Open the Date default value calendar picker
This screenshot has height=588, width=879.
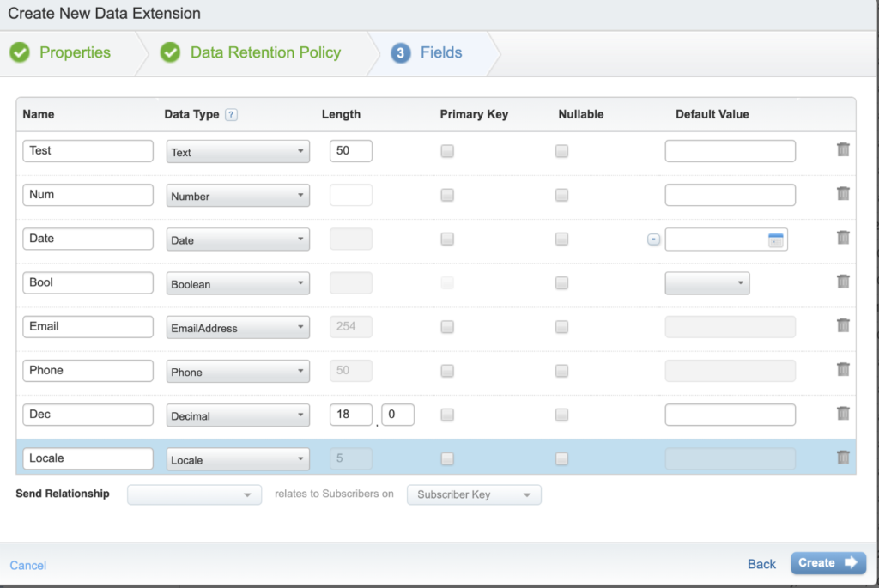(x=775, y=240)
